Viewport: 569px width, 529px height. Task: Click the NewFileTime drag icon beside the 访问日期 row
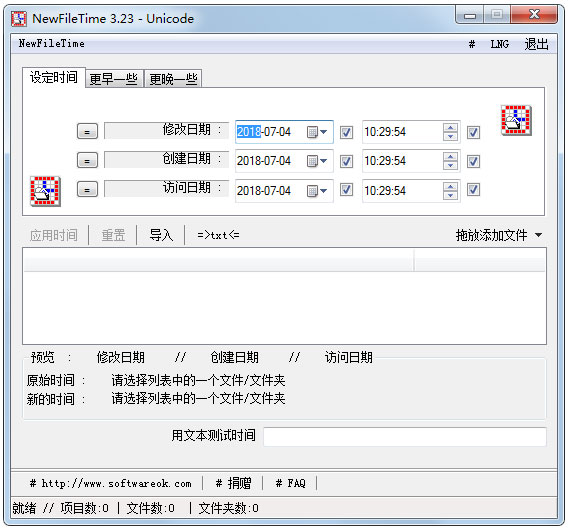click(45, 191)
